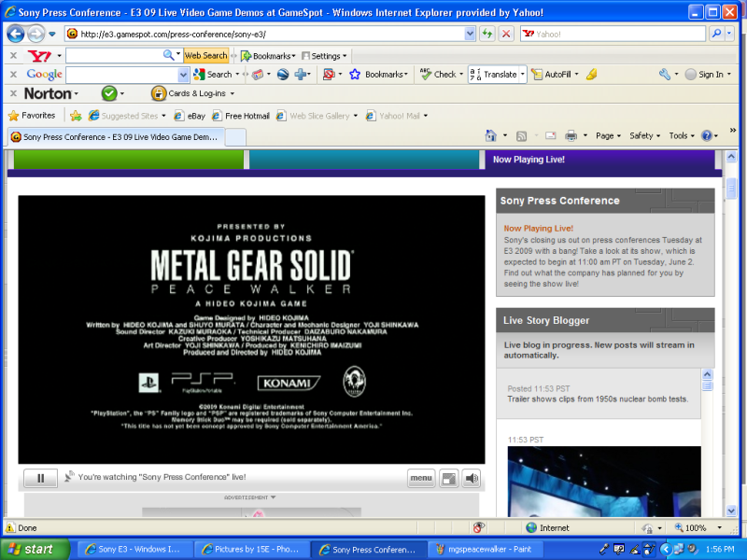Screen dimensions: 747x560
Task: Expand the Safety dropdown menu
Action: coord(644,135)
